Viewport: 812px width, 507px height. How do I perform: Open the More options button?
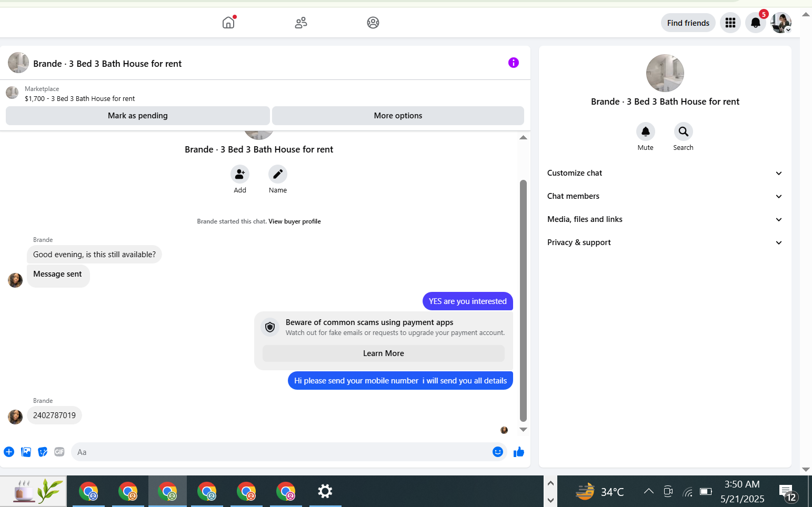[398, 116]
